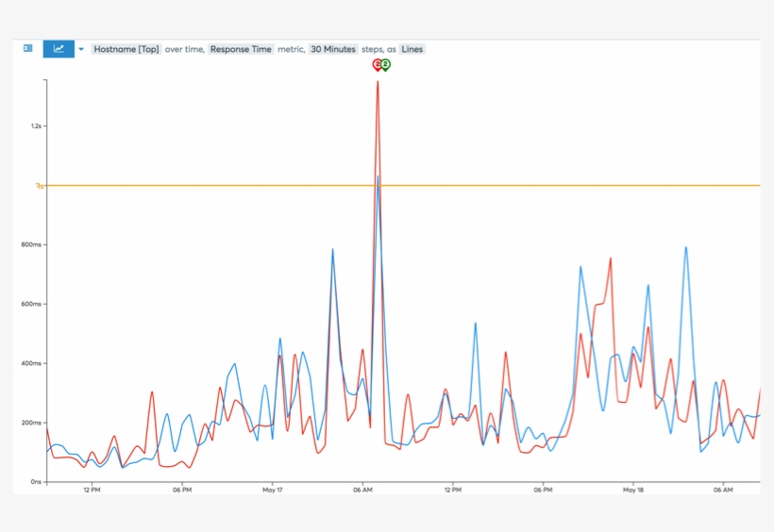The image size is (774, 532).
Task: Toggle the side panel icon
Action: pos(27,48)
